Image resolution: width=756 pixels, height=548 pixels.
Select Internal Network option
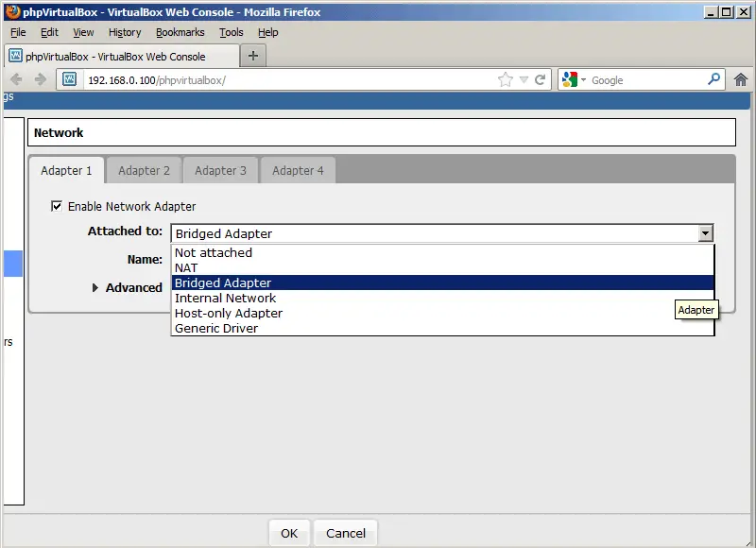(x=442, y=298)
